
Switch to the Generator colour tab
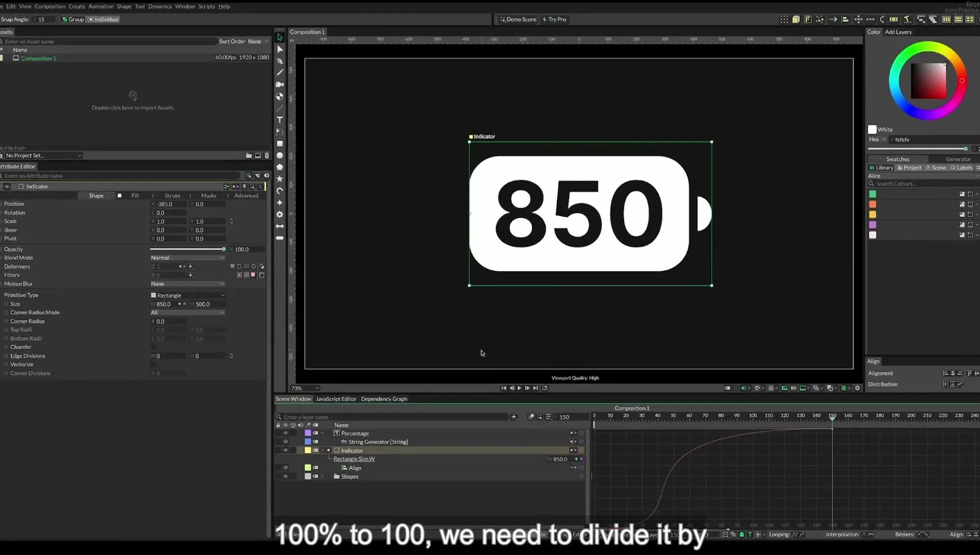coord(958,159)
